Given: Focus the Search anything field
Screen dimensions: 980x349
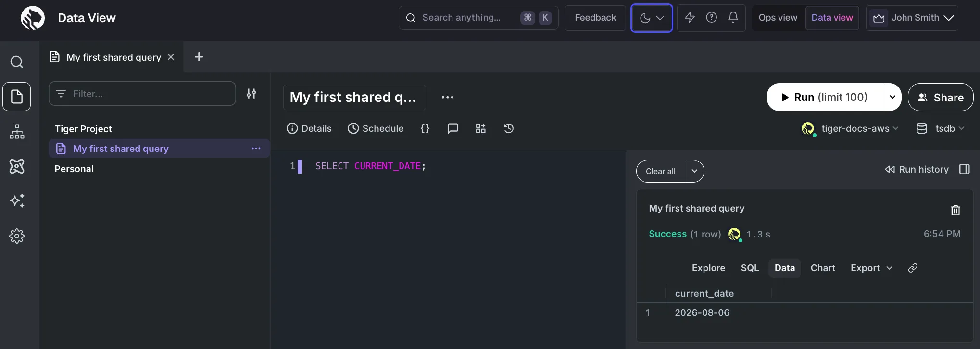Looking at the screenshot, I should (x=478, y=18).
